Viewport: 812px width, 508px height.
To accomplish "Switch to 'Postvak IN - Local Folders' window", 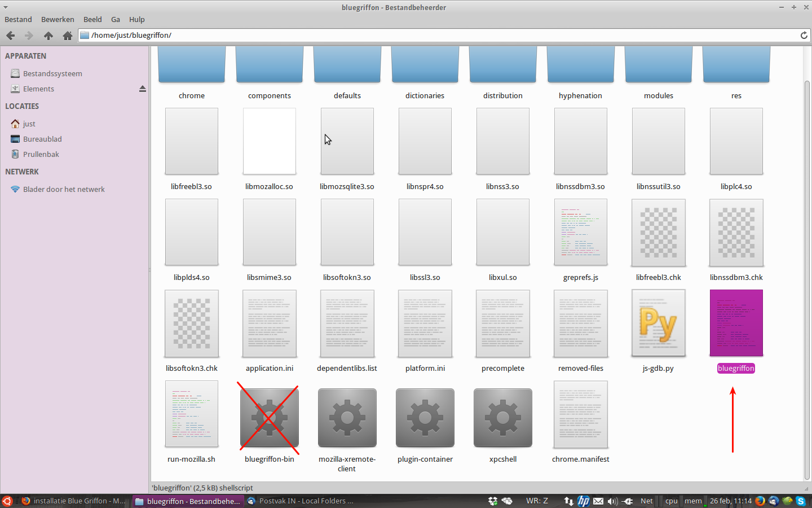I will coord(301,501).
